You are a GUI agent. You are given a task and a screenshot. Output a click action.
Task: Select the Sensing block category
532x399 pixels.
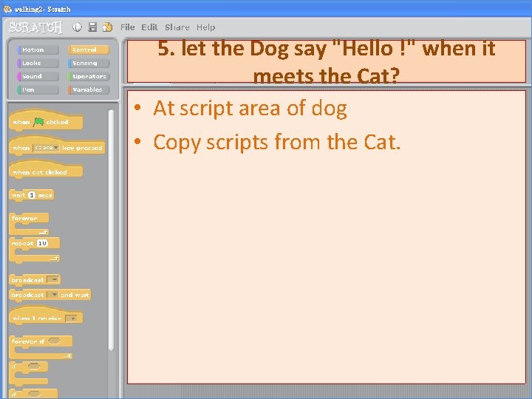click(x=89, y=63)
